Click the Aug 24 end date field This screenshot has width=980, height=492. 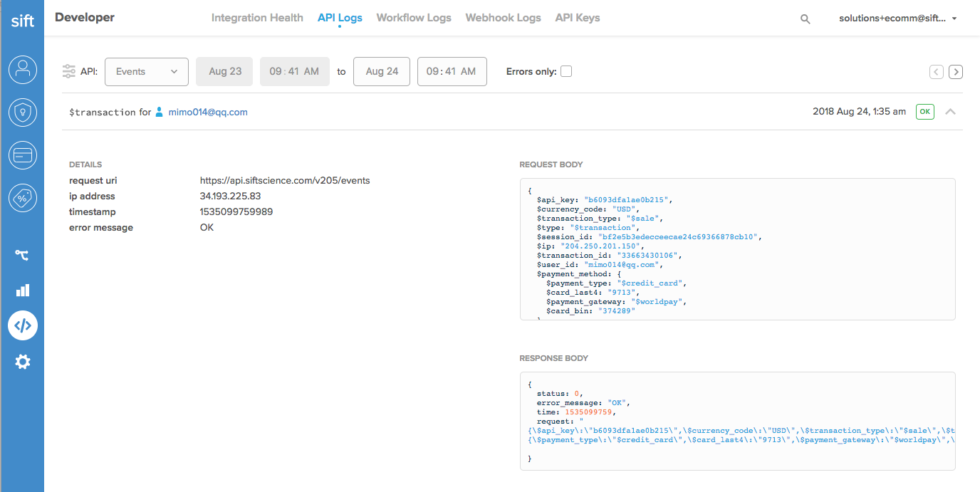[382, 71]
